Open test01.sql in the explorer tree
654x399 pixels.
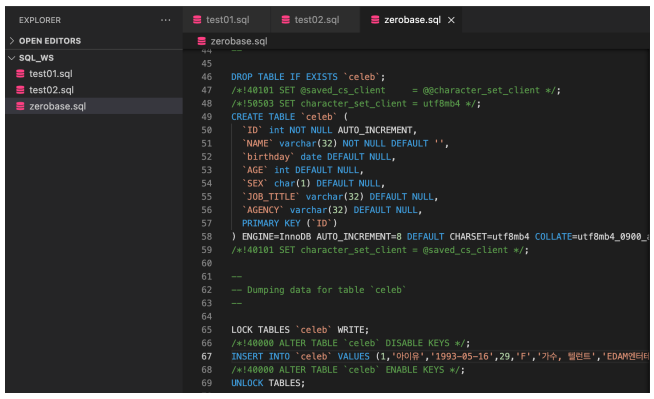pos(50,74)
